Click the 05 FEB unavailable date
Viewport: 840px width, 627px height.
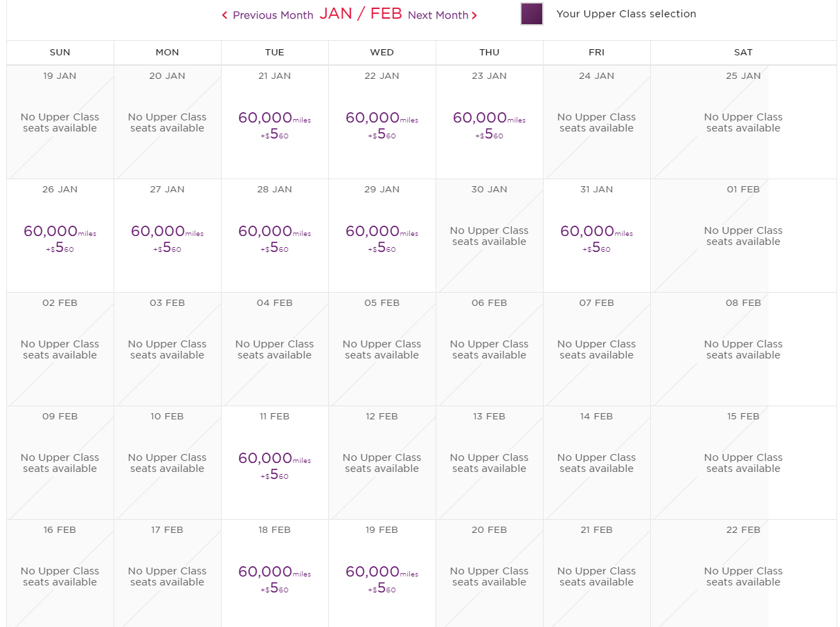(x=382, y=349)
